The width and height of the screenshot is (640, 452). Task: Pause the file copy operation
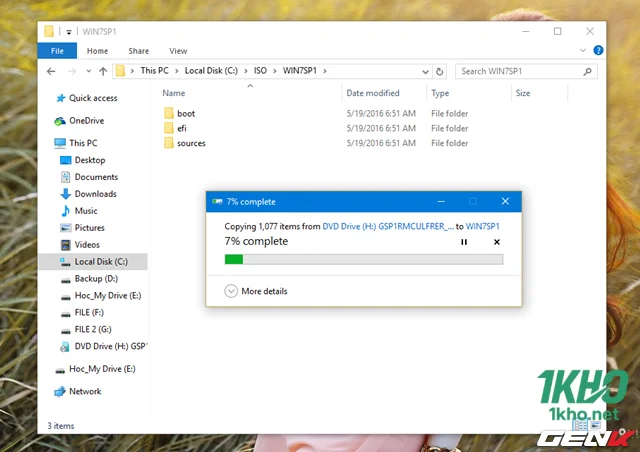click(x=464, y=242)
